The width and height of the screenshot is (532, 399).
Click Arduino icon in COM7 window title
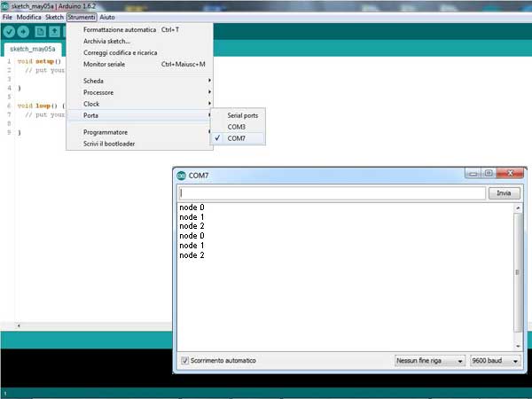coord(181,176)
